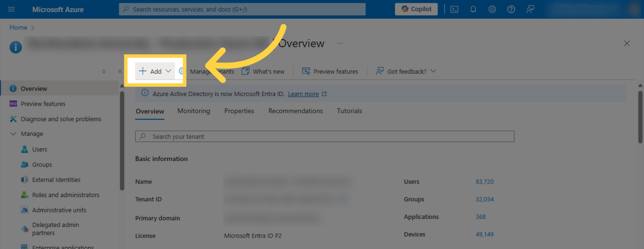
Task: Open the Overview ellipsis menu
Action: click(x=340, y=43)
